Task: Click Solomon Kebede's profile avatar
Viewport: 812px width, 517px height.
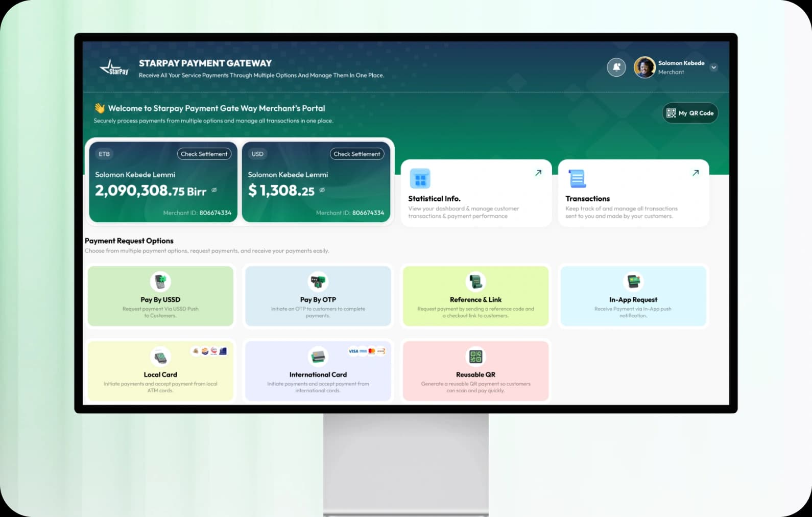Action: click(644, 67)
